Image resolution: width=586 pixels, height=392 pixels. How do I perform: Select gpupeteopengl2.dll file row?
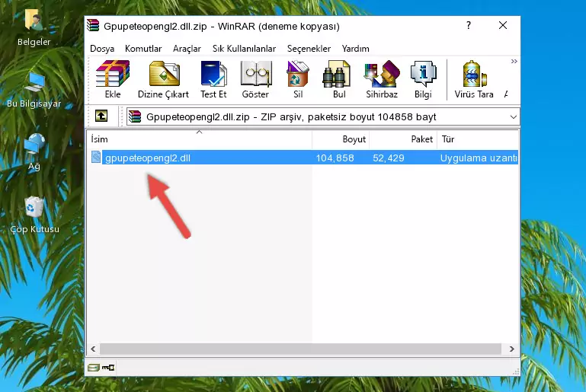click(303, 157)
